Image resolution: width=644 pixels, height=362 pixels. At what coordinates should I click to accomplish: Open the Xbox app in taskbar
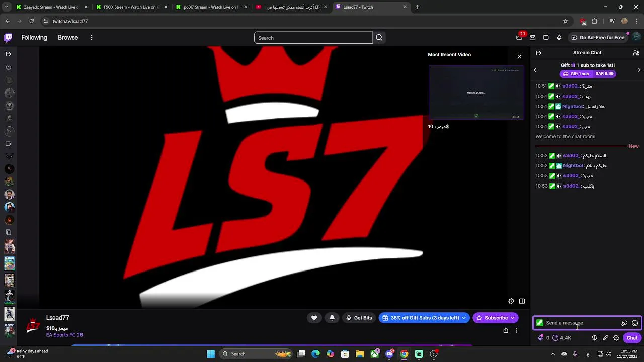tap(375, 354)
